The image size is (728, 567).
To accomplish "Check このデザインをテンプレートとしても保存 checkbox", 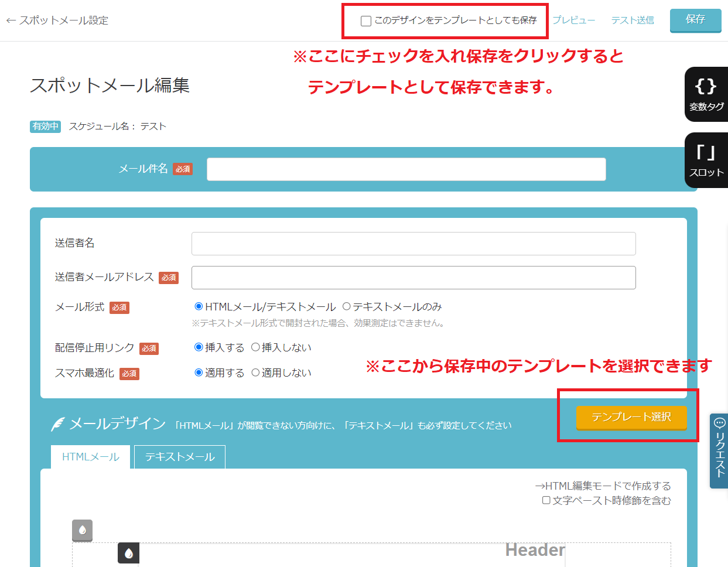I will coord(366,21).
